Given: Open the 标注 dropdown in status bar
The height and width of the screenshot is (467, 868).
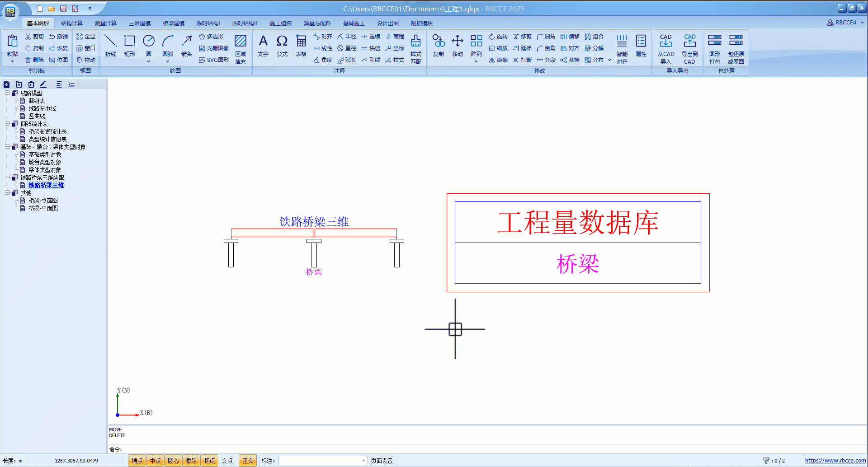Looking at the screenshot, I should click(x=363, y=461).
